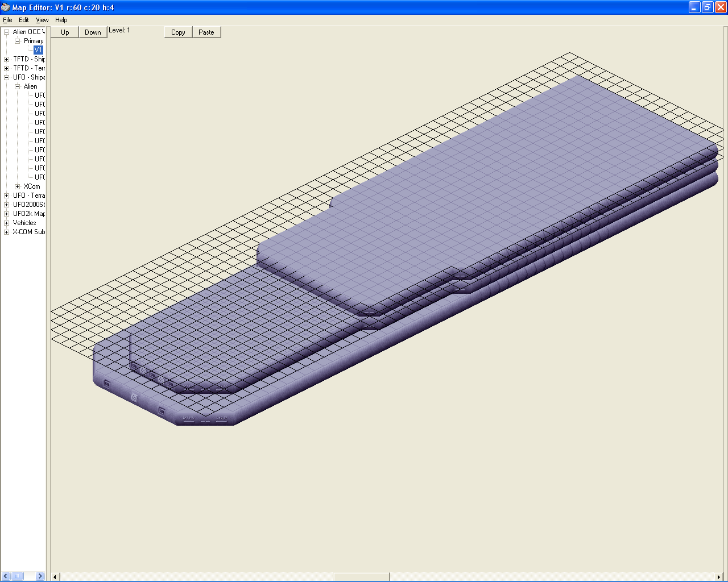
Task: Click the Level: 1 indicator text
Action: coord(119,30)
